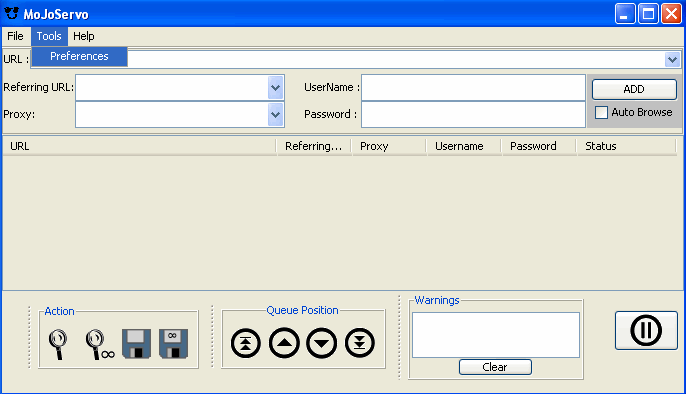Click the Username column header
The width and height of the screenshot is (686, 394).
(x=464, y=146)
